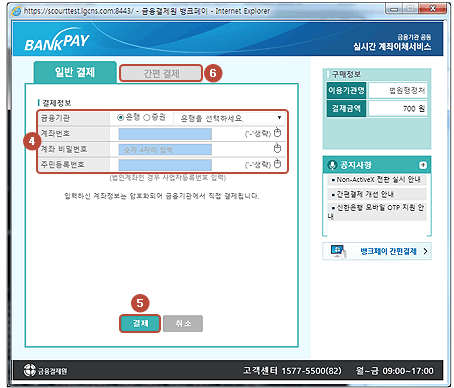The width and height of the screenshot is (454, 388).
Task: Click the 계좌 비밀번호 input field
Action: (165, 149)
